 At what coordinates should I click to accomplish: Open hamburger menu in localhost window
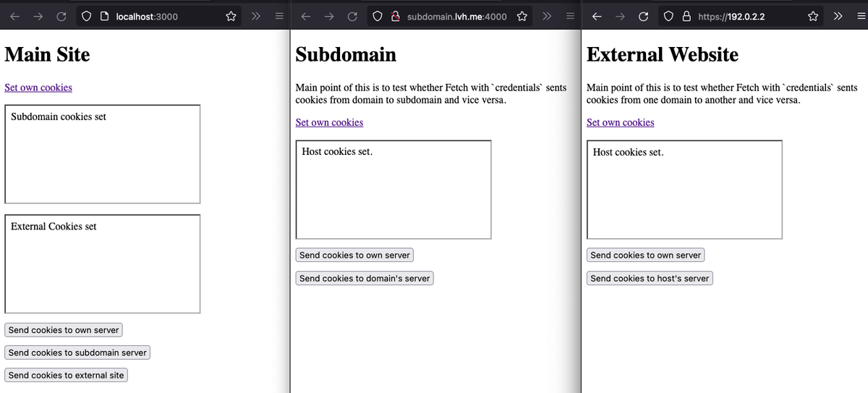pyautogui.click(x=278, y=16)
